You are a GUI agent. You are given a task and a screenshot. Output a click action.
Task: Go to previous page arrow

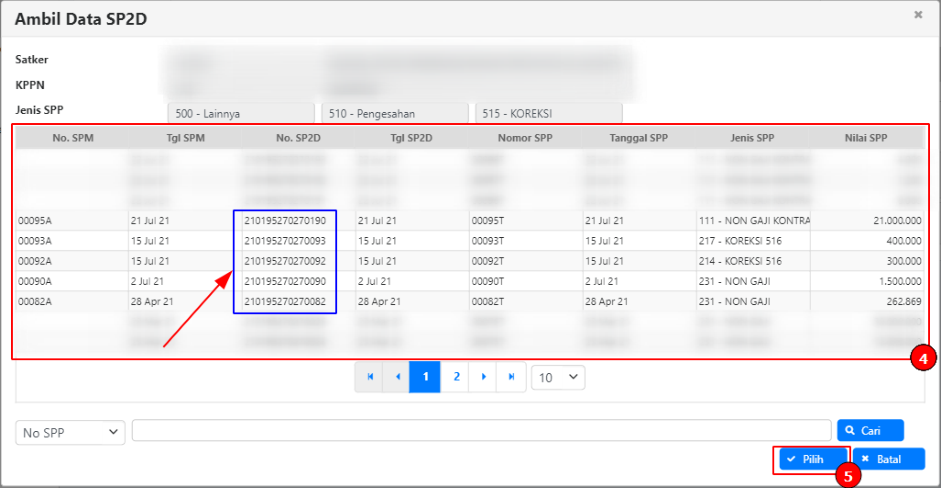tap(398, 377)
